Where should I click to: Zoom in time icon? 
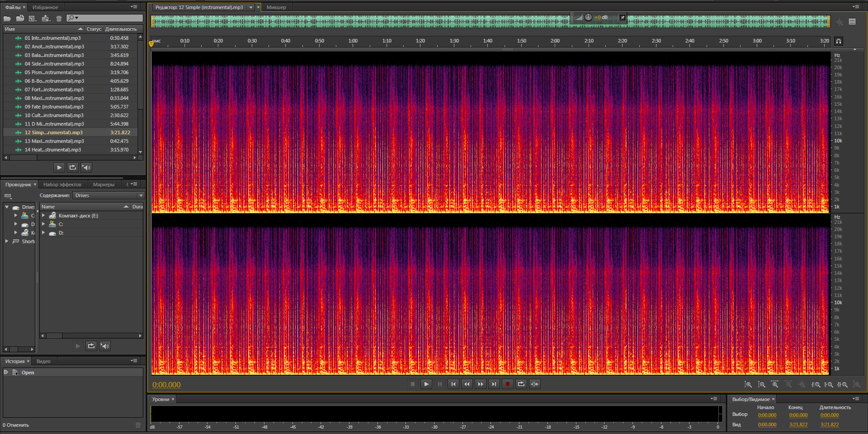tap(775, 385)
